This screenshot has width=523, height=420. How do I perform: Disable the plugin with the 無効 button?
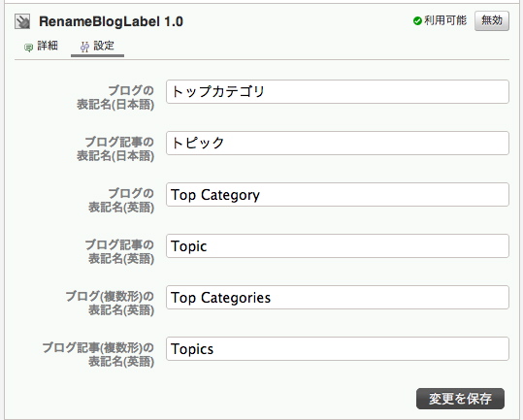point(492,20)
